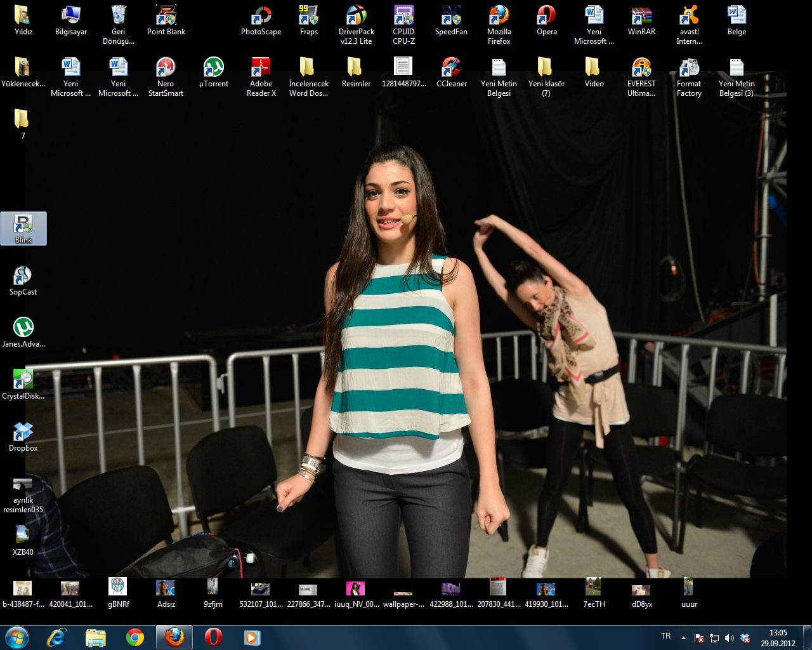Switch to Firefox window in taskbar
The image size is (812, 650).
(174, 637)
